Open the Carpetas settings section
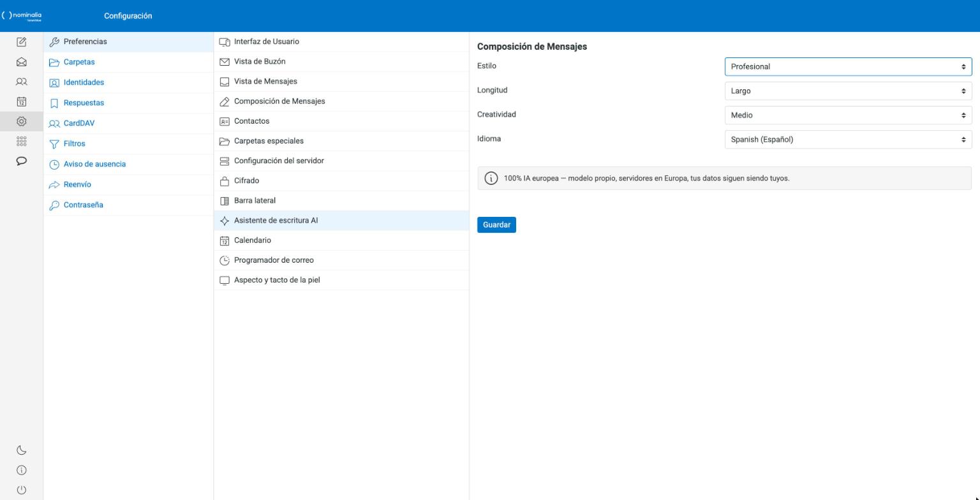The width and height of the screenshot is (980, 500). pos(128,62)
